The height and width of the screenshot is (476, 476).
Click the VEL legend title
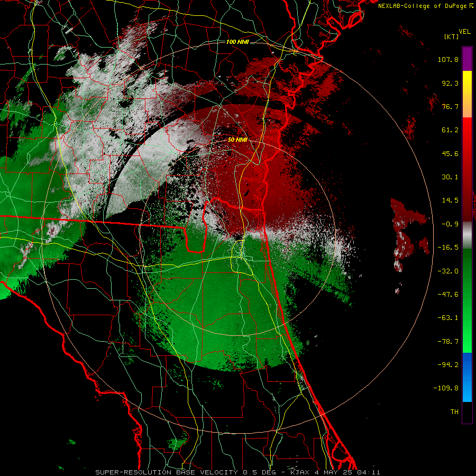(464, 32)
